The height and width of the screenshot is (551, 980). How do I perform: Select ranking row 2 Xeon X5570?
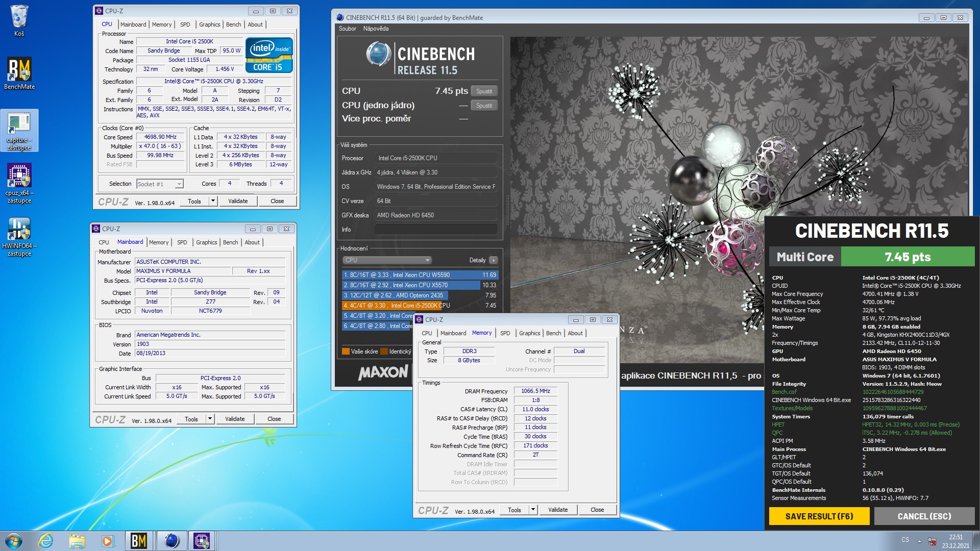(420, 285)
